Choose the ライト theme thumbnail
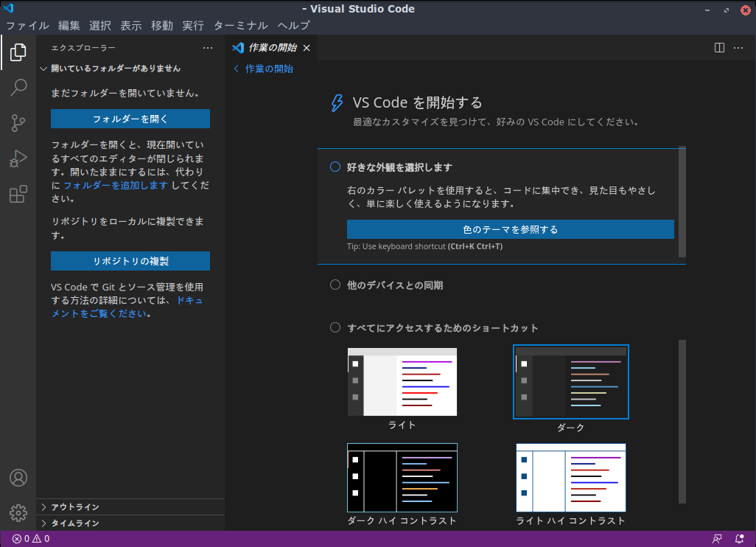The image size is (756, 547). coord(402,382)
